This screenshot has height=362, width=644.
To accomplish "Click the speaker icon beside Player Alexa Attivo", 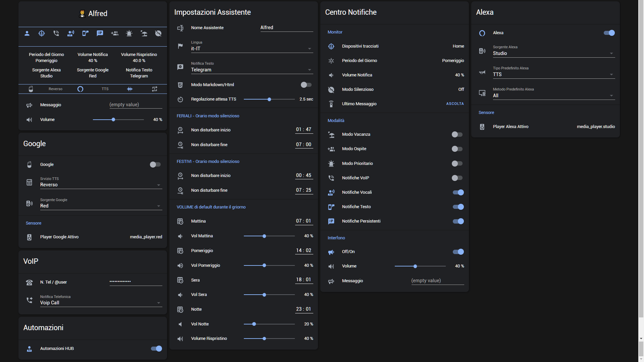I will [482, 127].
